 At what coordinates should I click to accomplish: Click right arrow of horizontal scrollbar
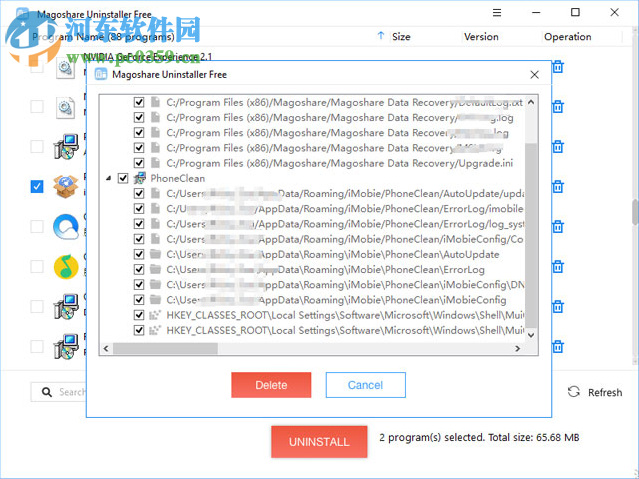(518, 349)
